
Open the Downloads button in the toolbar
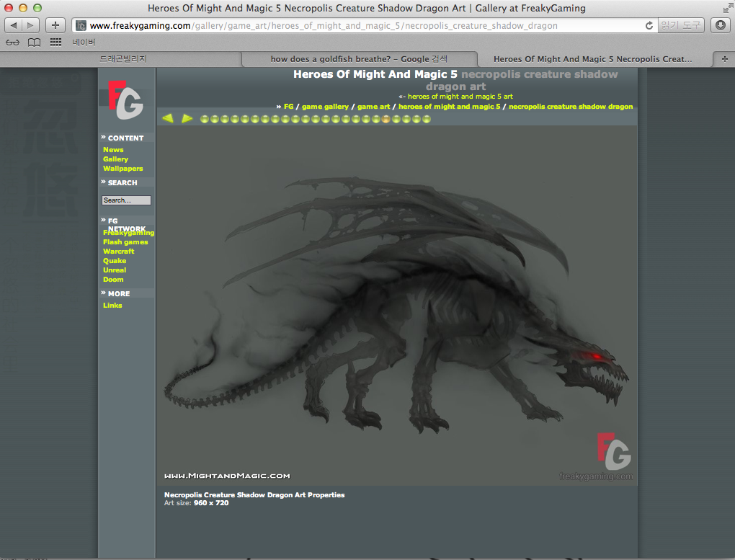click(720, 25)
